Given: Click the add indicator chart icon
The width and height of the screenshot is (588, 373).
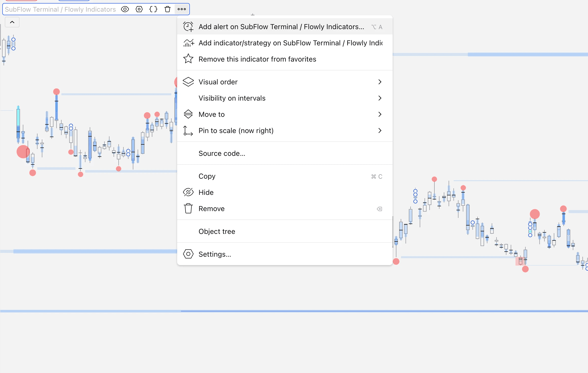Looking at the screenshot, I should coord(188,43).
